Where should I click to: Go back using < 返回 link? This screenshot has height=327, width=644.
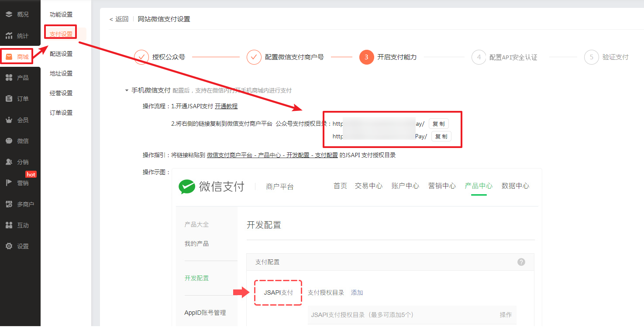point(119,19)
